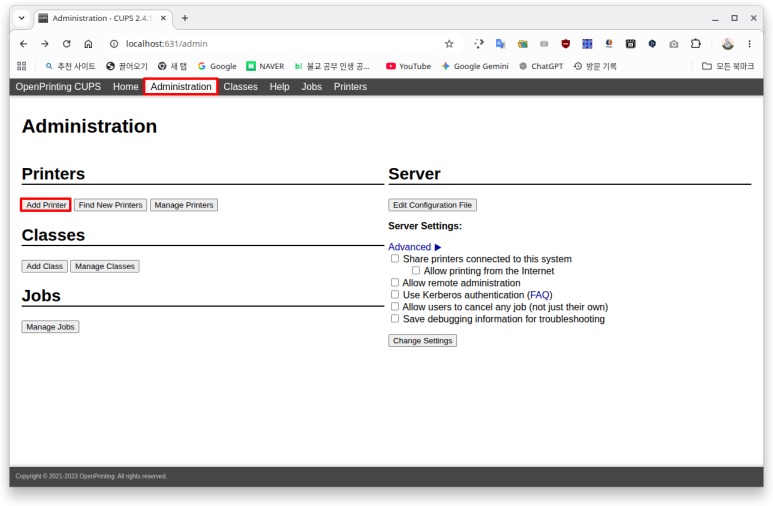Image resolution: width=773 pixels, height=506 pixels.
Task: Click the Add Printer button
Action: tap(46, 205)
